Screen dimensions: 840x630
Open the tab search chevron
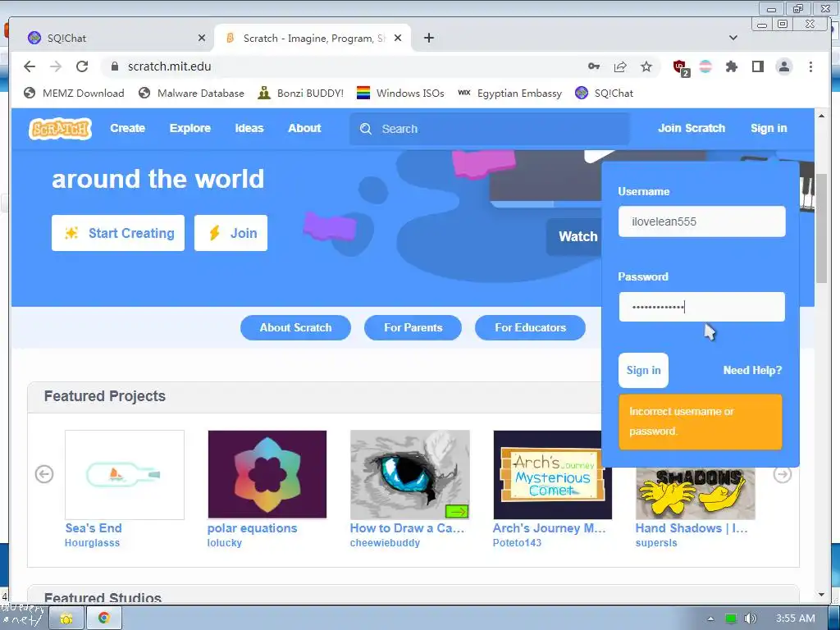click(733, 38)
